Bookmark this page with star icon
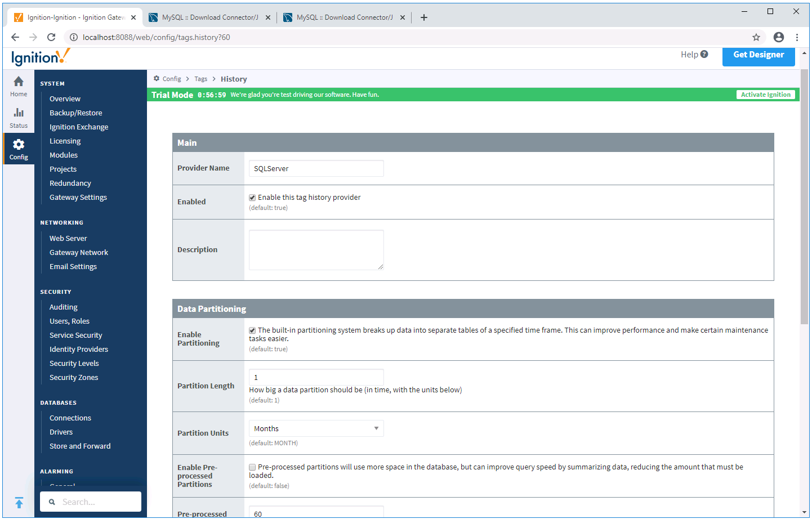 [x=756, y=37]
